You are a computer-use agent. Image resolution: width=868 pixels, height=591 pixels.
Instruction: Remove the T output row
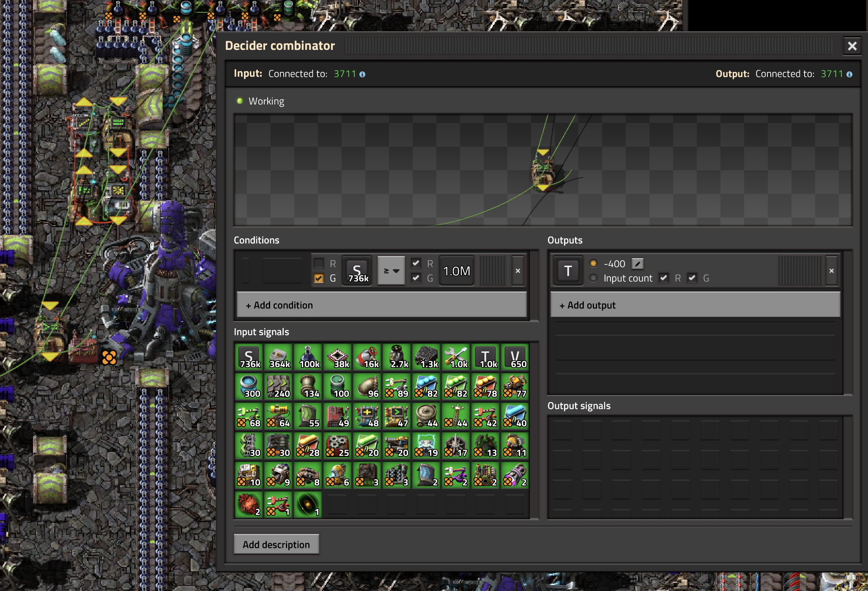tap(832, 271)
